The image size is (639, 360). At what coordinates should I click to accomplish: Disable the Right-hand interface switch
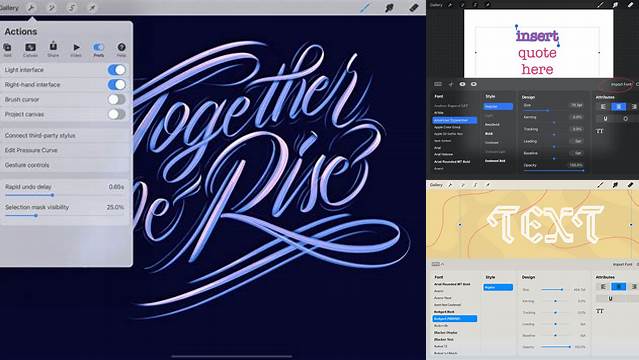[117, 84]
